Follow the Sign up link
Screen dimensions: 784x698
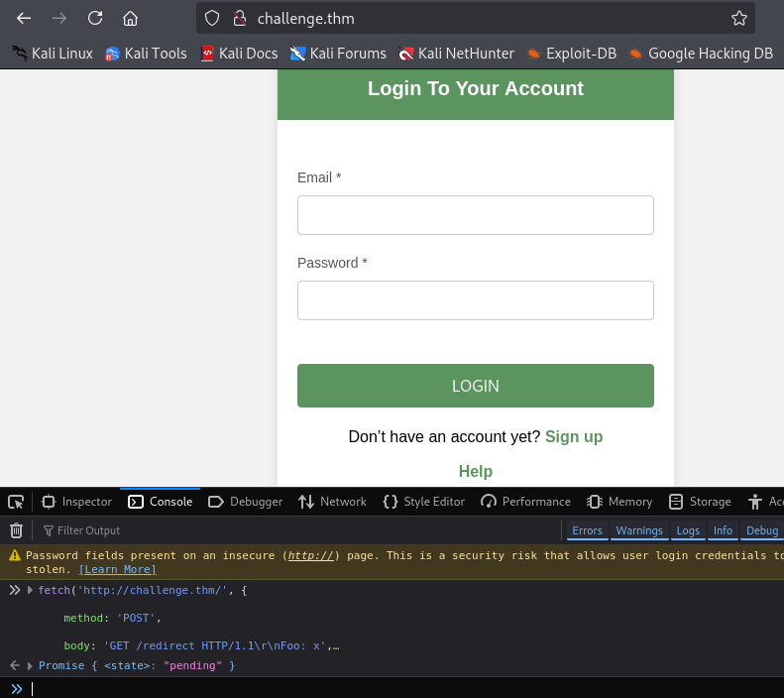tap(574, 436)
